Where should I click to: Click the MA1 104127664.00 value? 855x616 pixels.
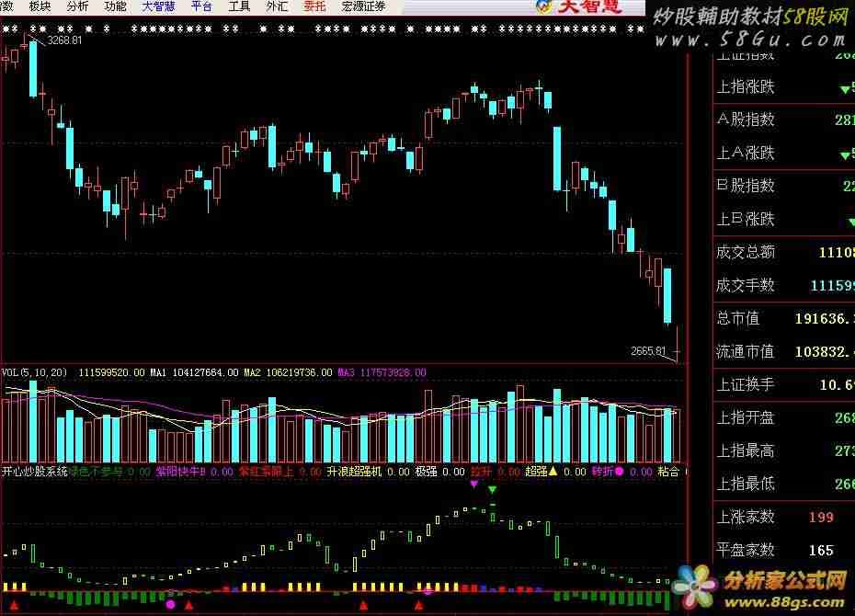click(195, 372)
